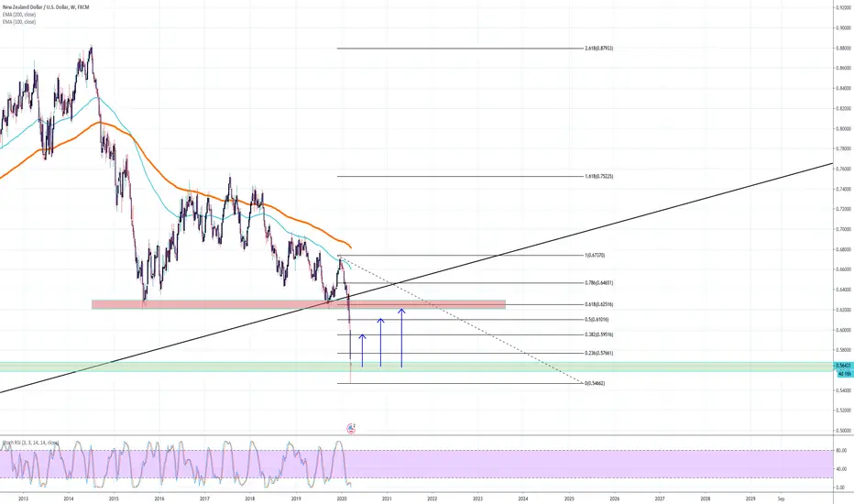Select the green horizontal support zone rectangle
Viewport: 854px width, 504px height.
[x=417, y=367]
